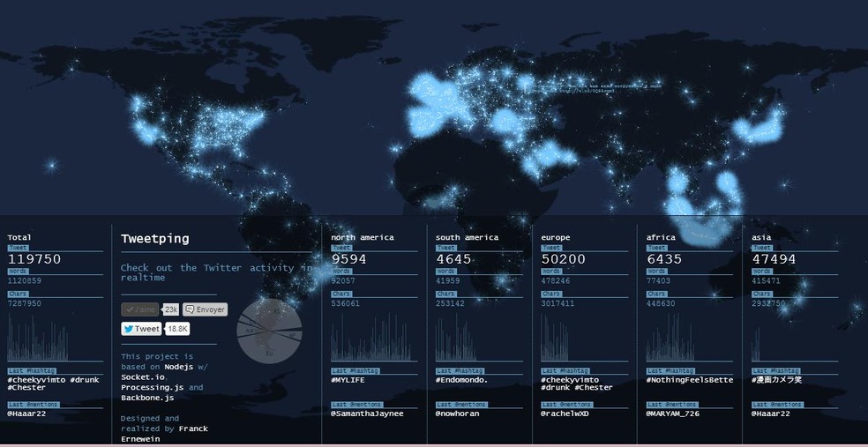This screenshot has width=868, height=447.
Task: Click the @rachelwXD mention
Action: tap(565, 413)
